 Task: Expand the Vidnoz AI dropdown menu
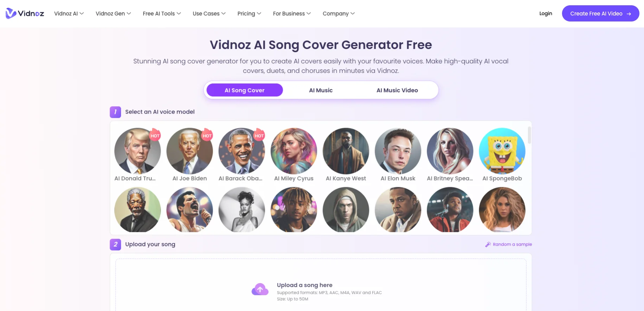click(69, 13)
